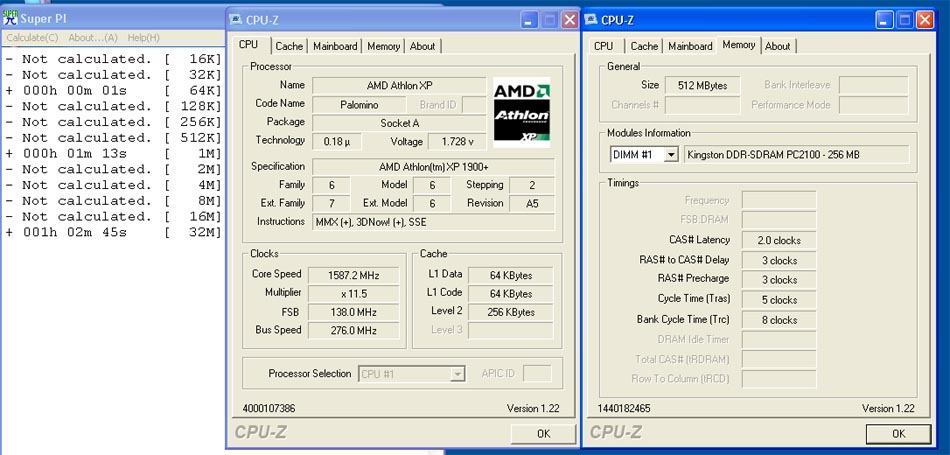
Task: Click the memory Size value 512 MBytes
Action: coord(702,86)
